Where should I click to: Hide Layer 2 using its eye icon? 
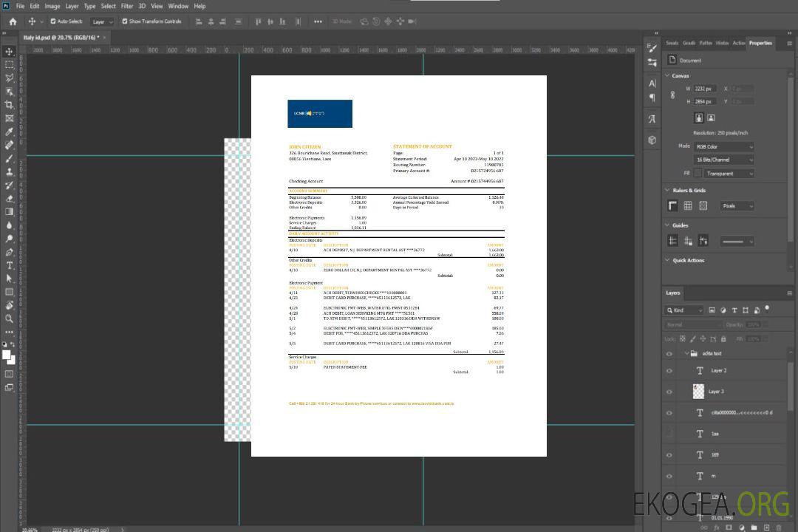pos(669,371)
